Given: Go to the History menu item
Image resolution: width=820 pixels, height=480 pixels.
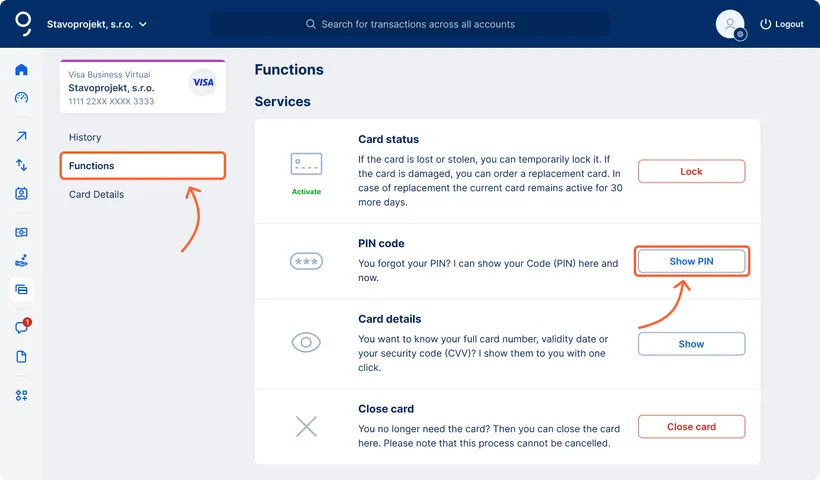Looking at the screenshot, I should point(85,137).
